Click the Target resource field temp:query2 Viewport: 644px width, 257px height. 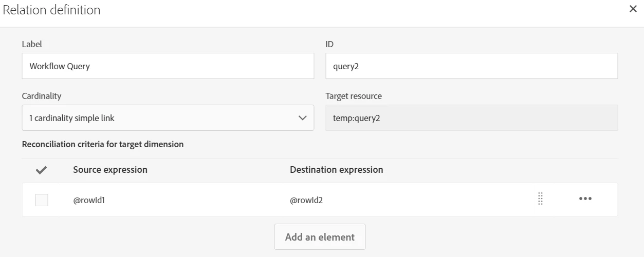pos(471,118)
